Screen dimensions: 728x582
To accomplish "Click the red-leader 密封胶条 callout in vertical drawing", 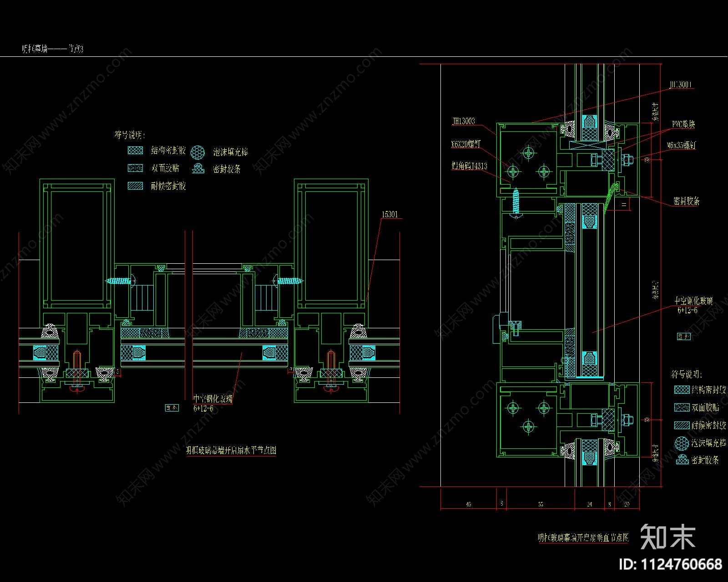I will coord(686,201).
